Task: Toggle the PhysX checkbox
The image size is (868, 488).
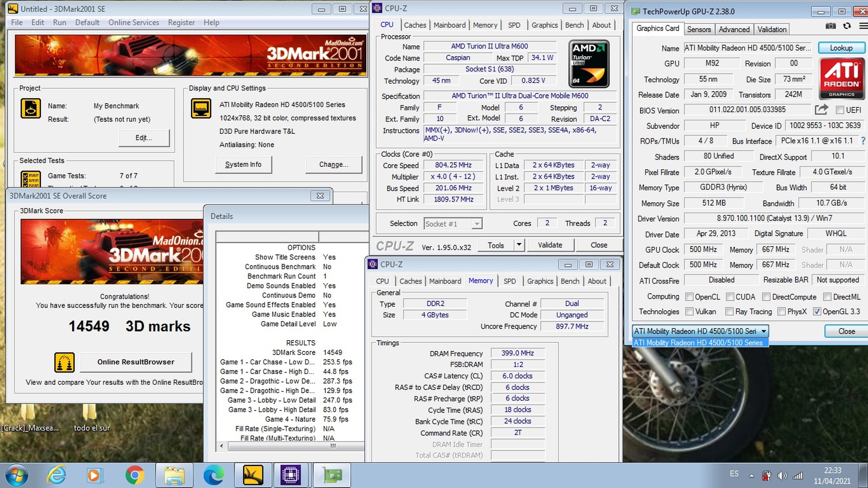Action: coord(781,312)
